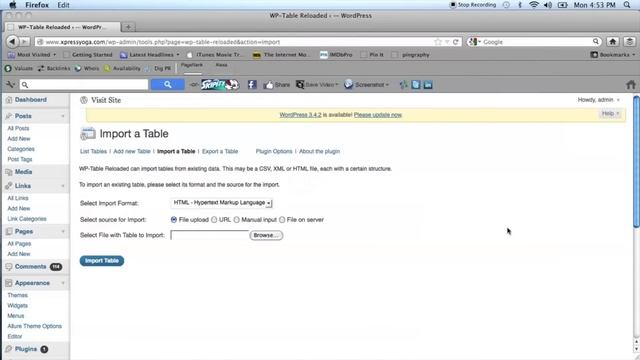Click the Visit Site WordPress icon
Image resolution: width=640 pixels, height=360 pixels.
click(84, 100)
